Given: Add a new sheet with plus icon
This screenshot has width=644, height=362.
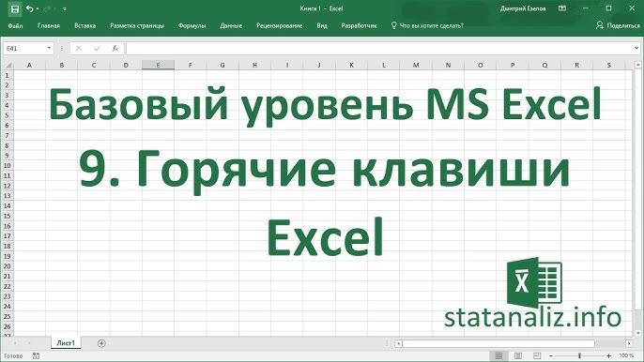Looking at the screenshot, I should [x=101, y=343].
